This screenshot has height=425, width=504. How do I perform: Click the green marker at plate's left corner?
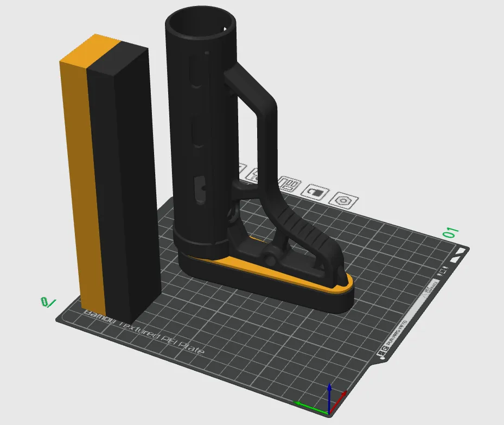pyautogui.click(x=48, y=302)
